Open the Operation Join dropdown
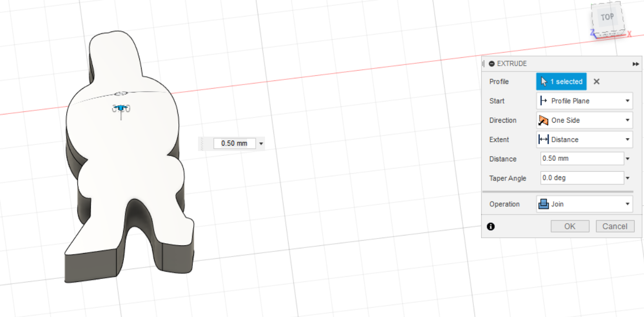This screenshot has width=644, height=317. coord(585,204)
